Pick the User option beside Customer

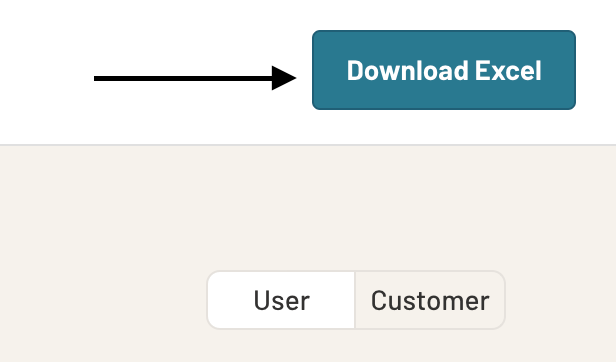pyautogui.click(x=281, y=300)
